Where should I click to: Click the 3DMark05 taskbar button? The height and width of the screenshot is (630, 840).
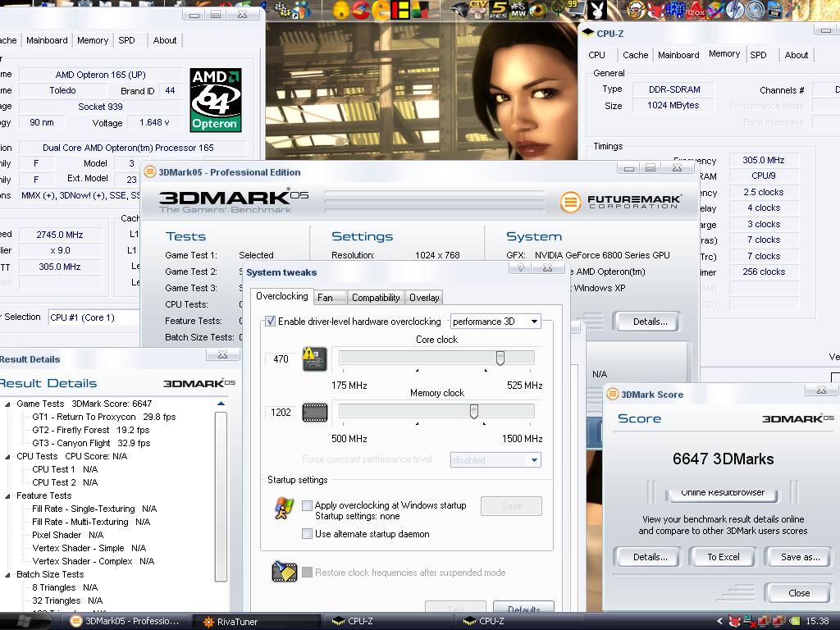126,622
